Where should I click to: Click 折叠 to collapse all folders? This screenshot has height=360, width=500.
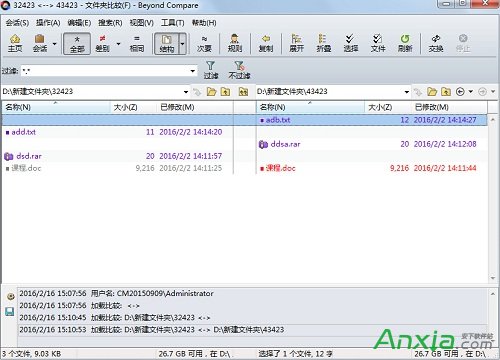323,43
